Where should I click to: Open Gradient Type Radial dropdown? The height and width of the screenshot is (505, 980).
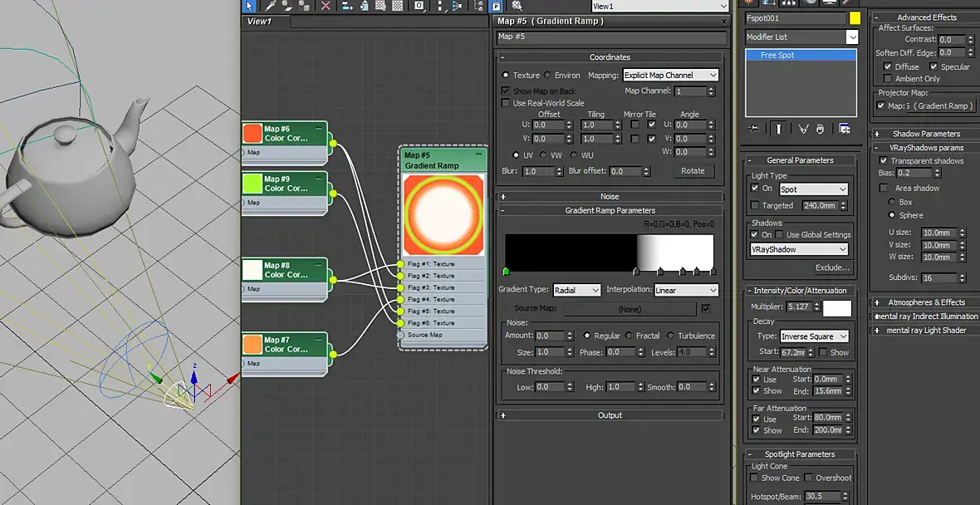coord(577,290)
